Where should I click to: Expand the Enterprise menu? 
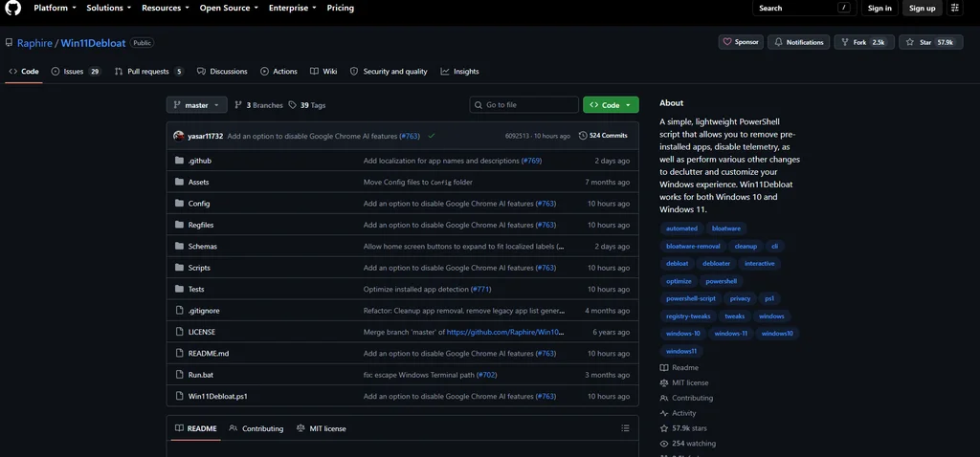[292, 8]
